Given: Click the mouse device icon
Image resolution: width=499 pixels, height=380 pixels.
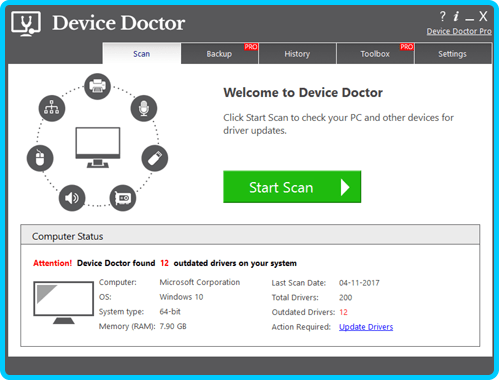Looking at the screenshot, I should 40,158.
